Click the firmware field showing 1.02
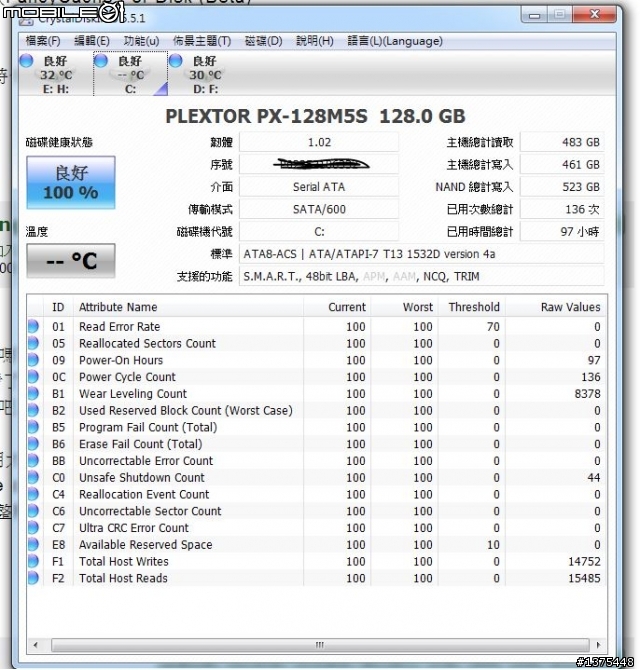Viewport: 640px width, 670px height. [x=319, y=142]
